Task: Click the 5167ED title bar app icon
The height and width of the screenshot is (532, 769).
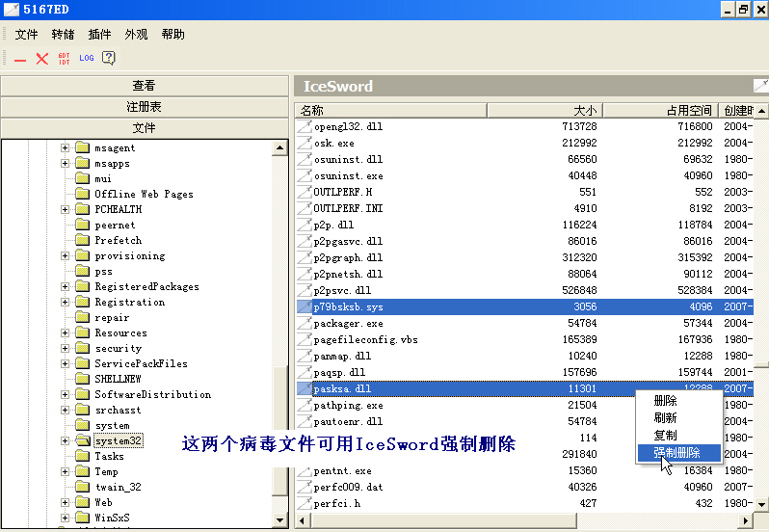Action: pos(12,10)
